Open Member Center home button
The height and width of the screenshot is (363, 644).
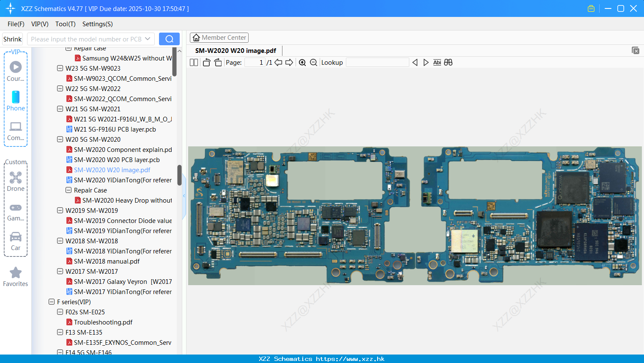pos(219,38)
